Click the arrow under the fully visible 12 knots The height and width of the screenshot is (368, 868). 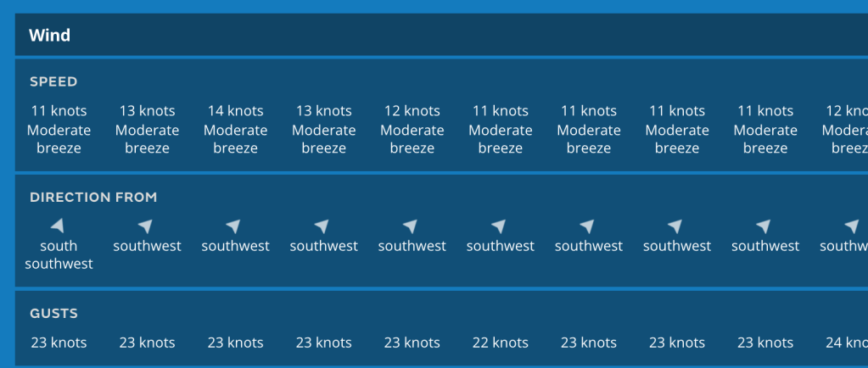(x=410, y=226)
